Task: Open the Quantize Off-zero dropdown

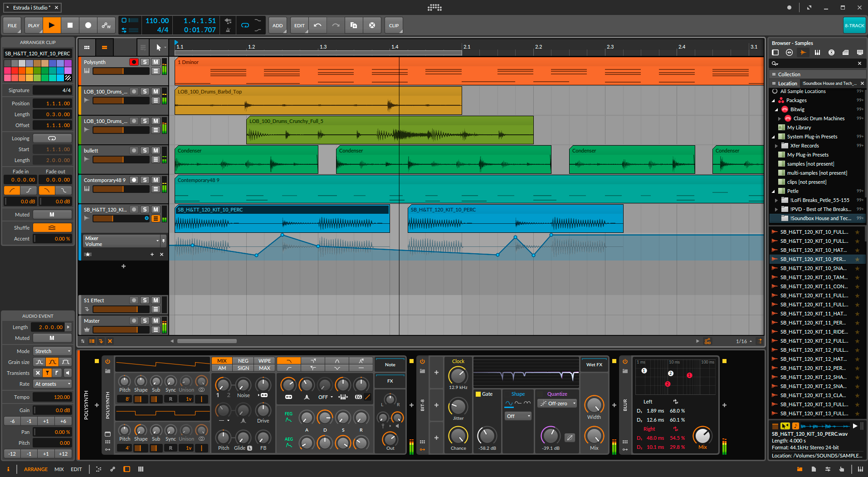Action: [557, 403]
